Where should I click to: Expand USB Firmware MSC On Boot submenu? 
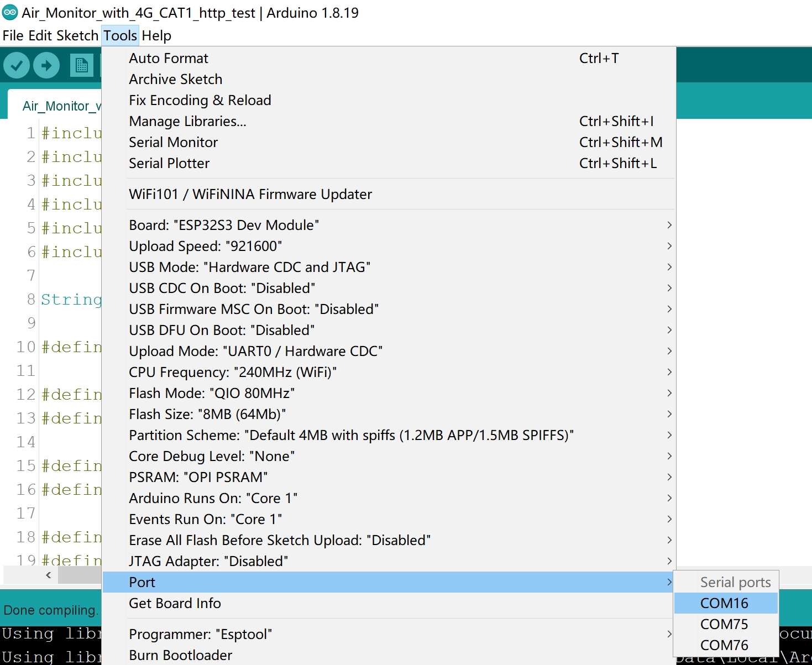pyautogui.click(x=389, y=309)
